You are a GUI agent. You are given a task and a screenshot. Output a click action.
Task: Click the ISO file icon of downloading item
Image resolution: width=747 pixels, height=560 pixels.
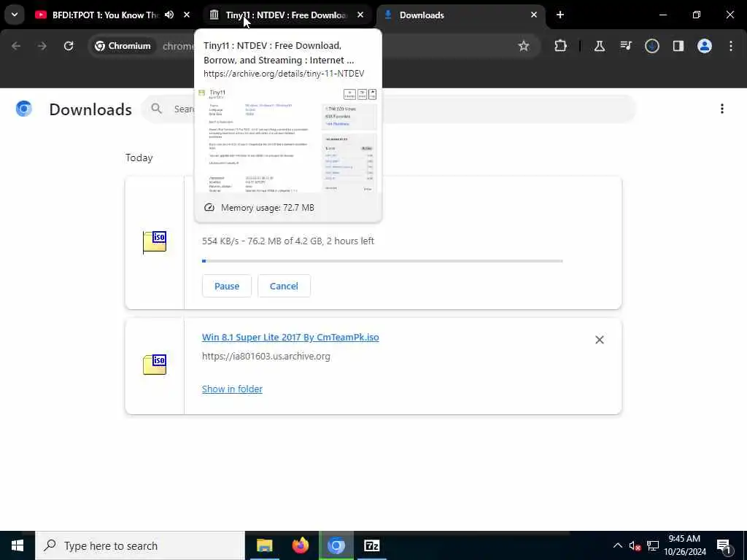(155, 242)
